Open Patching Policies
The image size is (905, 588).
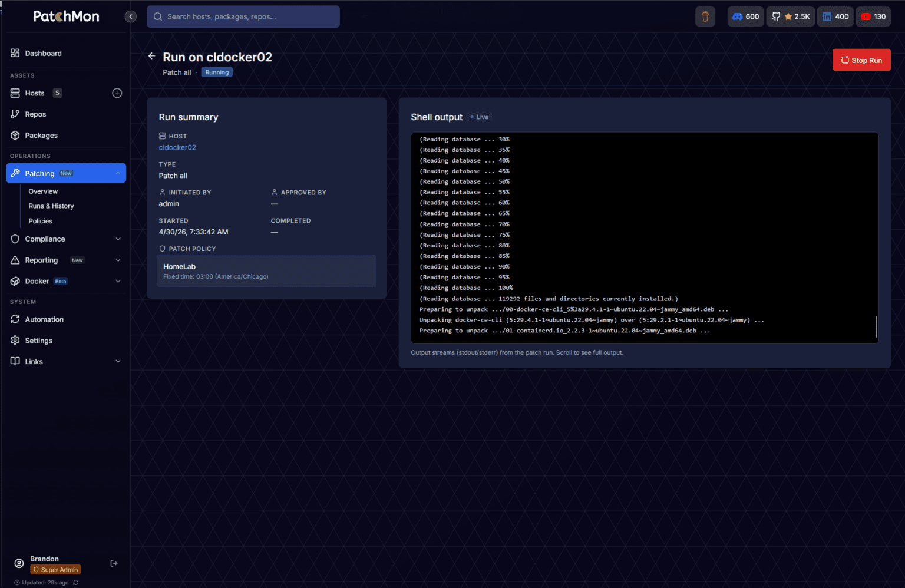41,221
